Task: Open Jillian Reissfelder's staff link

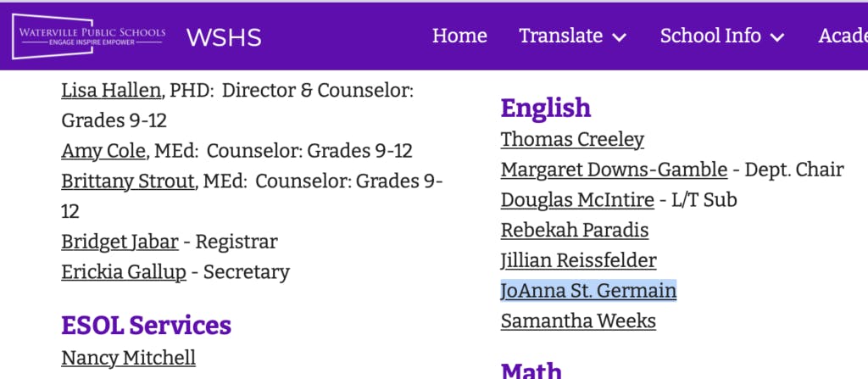Action: (x=578, y=260)
